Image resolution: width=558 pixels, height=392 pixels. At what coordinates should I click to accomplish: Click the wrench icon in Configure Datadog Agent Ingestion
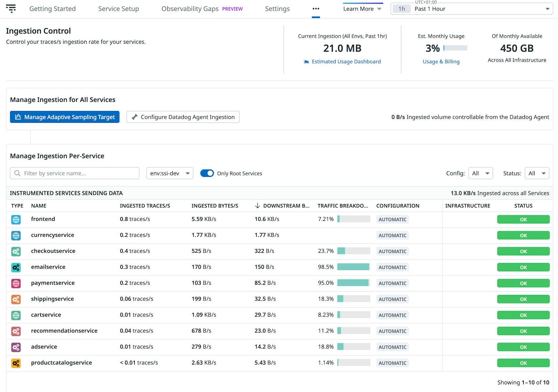pyautogui.click(x=134, y=117)
